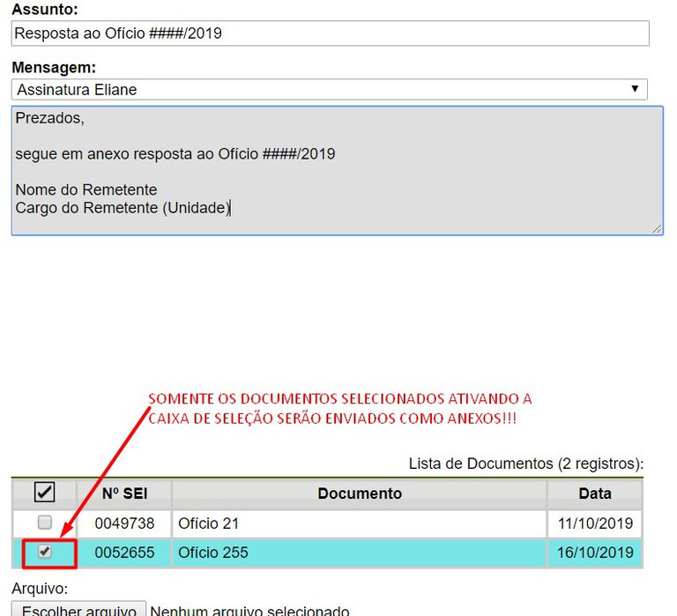Viewport: 677px width, 616px height.
Task: Open the Assinatura Eliane message dropdown
Action: (x=331, y=89)
